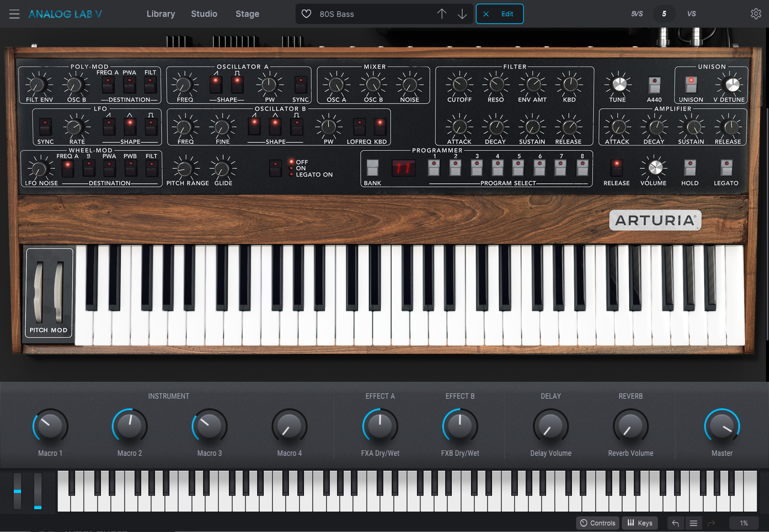Close Edit mode with Edit button
Viewport: 769px width, 532px height.
(500, 14)
